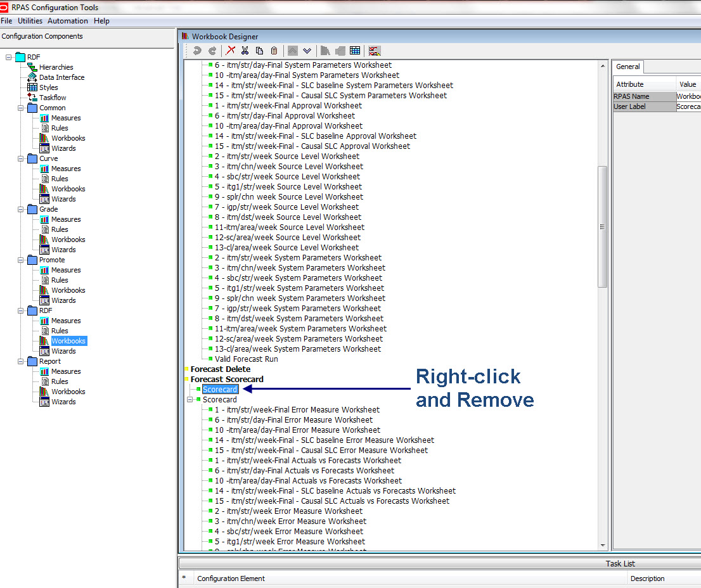Click the New Workbook books icon
Screen dimensions: 701x588
click(x=325, y=51)
